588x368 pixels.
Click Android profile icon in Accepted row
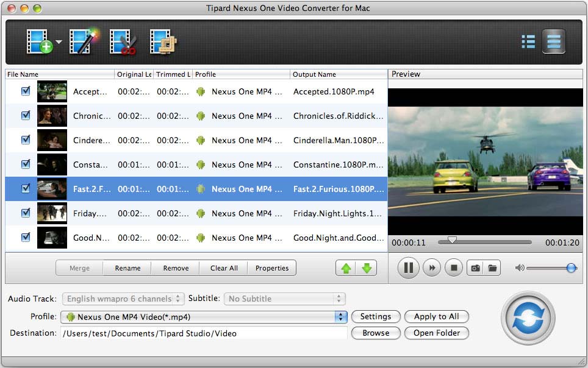(x=201, y=91)
